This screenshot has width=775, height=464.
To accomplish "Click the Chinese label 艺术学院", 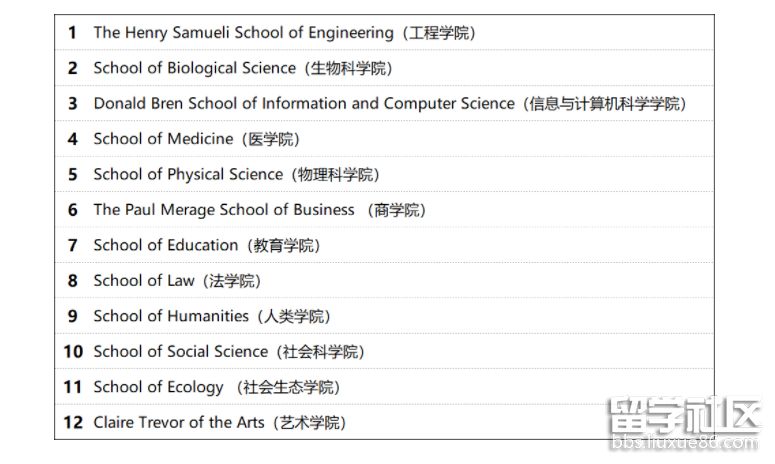I will point(309,423).
